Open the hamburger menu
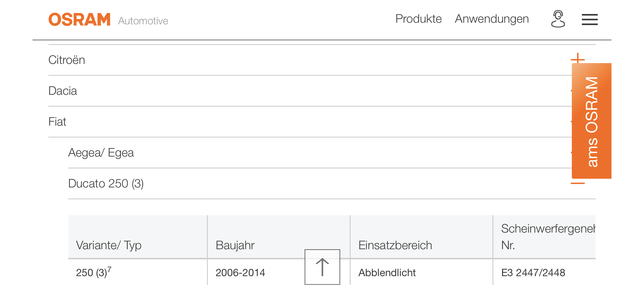644x297 pixels. 590,20
